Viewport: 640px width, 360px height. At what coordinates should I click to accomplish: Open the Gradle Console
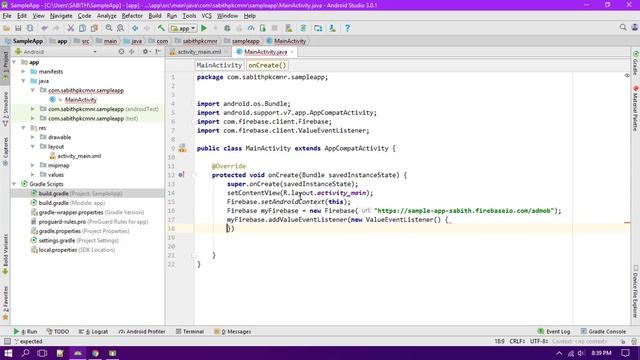(603, 331)
